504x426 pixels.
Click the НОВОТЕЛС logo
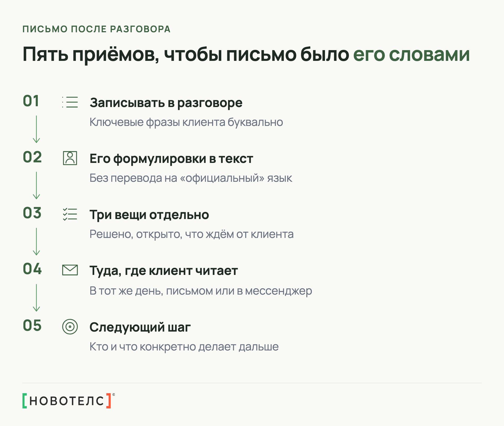coord(69,401)
